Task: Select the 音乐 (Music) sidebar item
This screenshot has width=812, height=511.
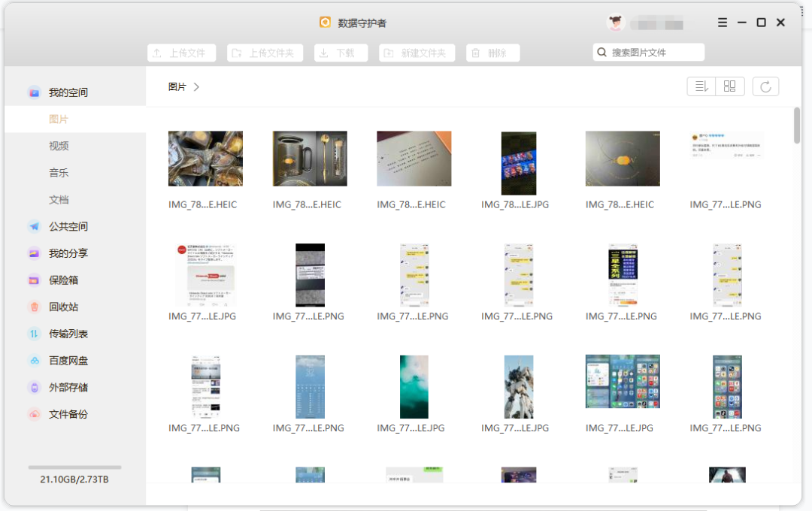Action: [x=75, y=173]
